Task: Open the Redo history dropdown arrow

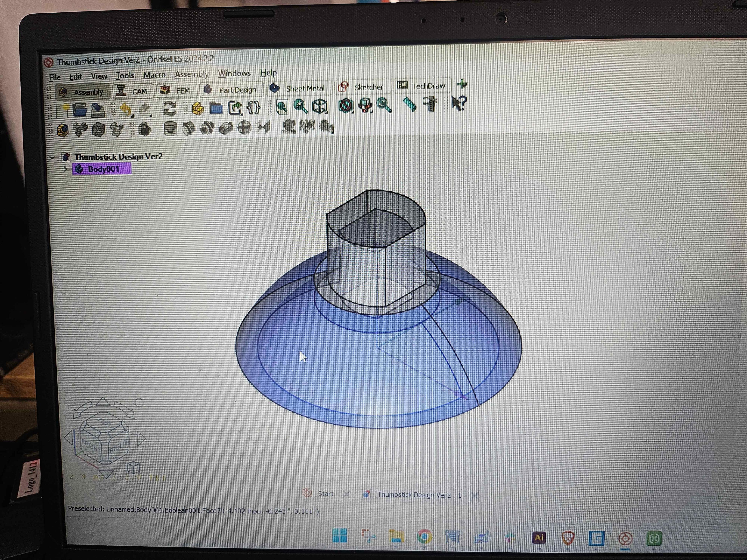Action: 151,115
